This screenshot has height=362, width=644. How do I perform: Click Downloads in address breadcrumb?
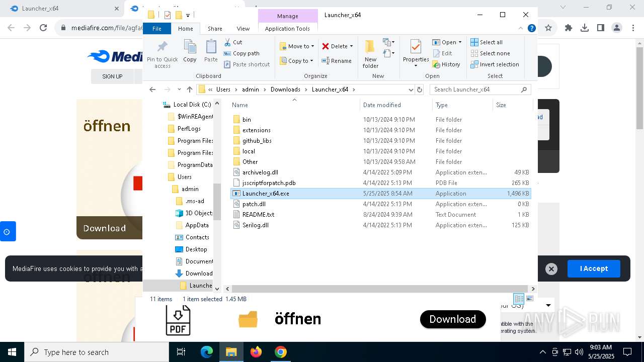[285, 89]
